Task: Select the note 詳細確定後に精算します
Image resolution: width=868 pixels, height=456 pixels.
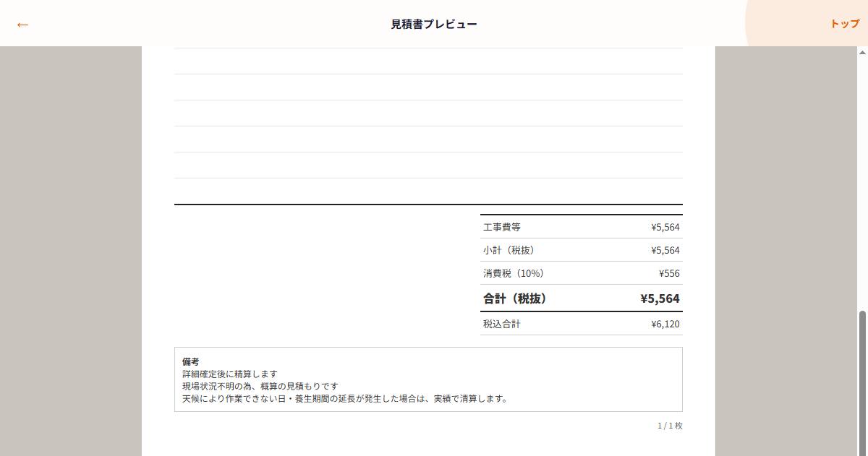Action: click(230, 374)
